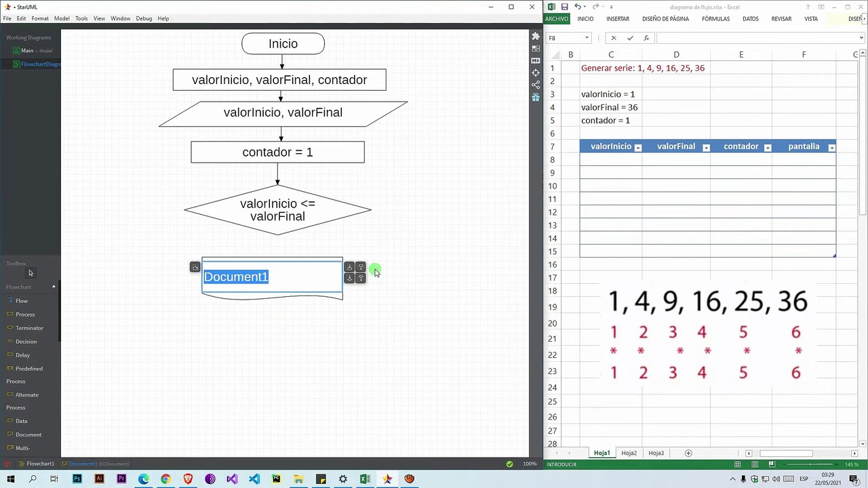
Task: Select the Process tool in Toolbox
Action: [25, 314]
